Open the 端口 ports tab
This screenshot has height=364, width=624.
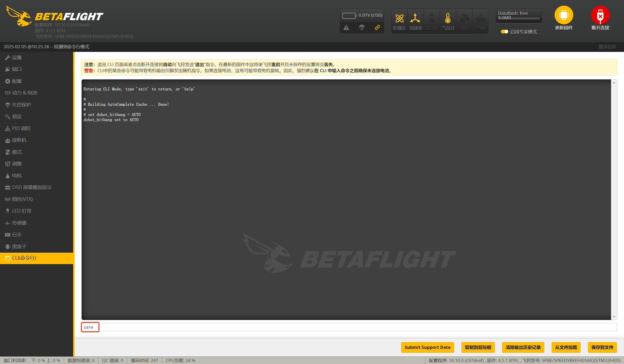click(x=37, y=69)
